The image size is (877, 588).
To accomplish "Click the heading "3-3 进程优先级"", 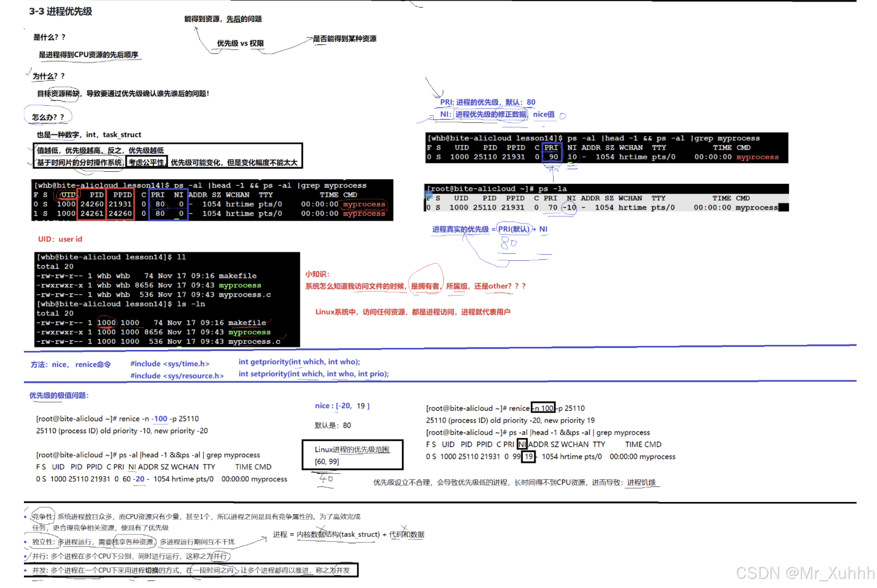I will tap(60, 11).
